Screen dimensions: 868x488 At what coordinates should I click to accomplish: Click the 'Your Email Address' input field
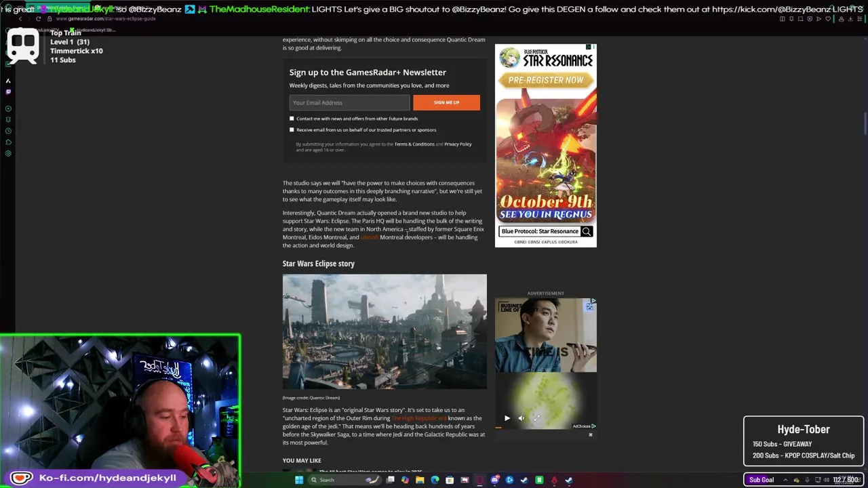(x=349, y=102)
